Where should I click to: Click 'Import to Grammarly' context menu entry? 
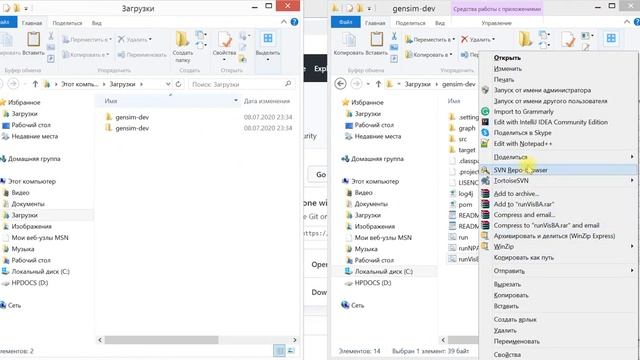(x=524, y=111)
